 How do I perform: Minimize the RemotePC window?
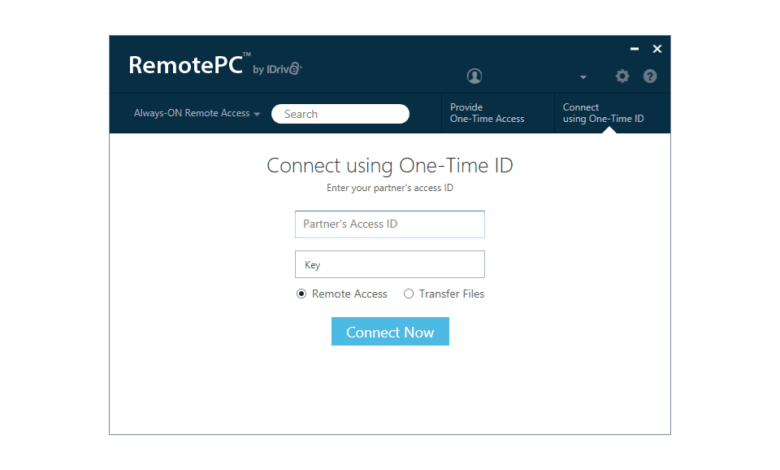(x=634, y=49)
